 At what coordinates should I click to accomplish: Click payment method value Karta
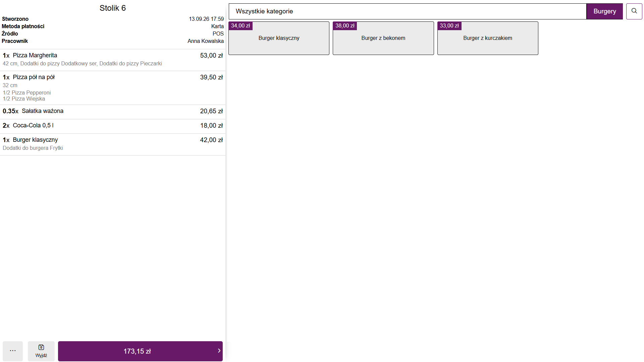(217, 26)
